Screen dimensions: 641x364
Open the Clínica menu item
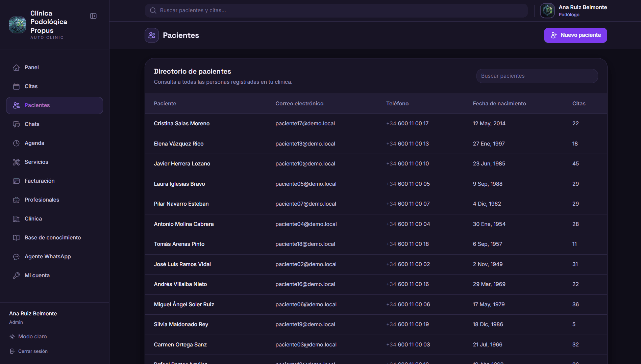[x=54, y=219]
